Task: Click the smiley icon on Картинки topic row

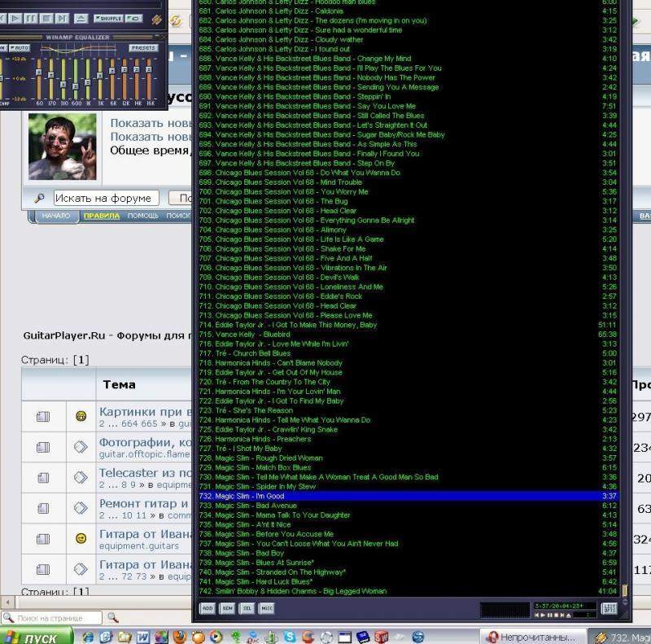Action: [x=81, y=416]
